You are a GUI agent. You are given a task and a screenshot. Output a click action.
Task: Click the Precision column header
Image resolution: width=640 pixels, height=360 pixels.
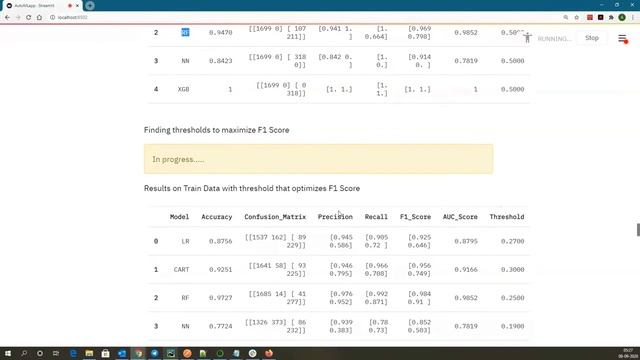click(335, 217)
